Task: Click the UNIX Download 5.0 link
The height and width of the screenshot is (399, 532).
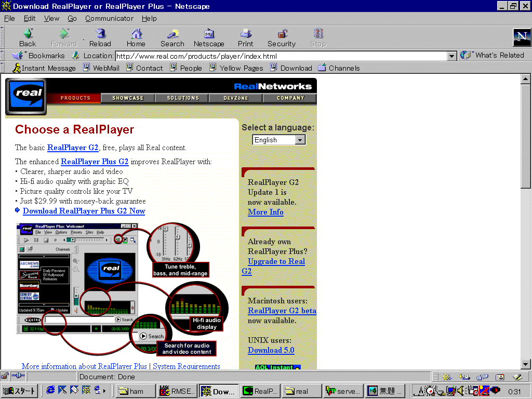Action: tap(271, 351)
